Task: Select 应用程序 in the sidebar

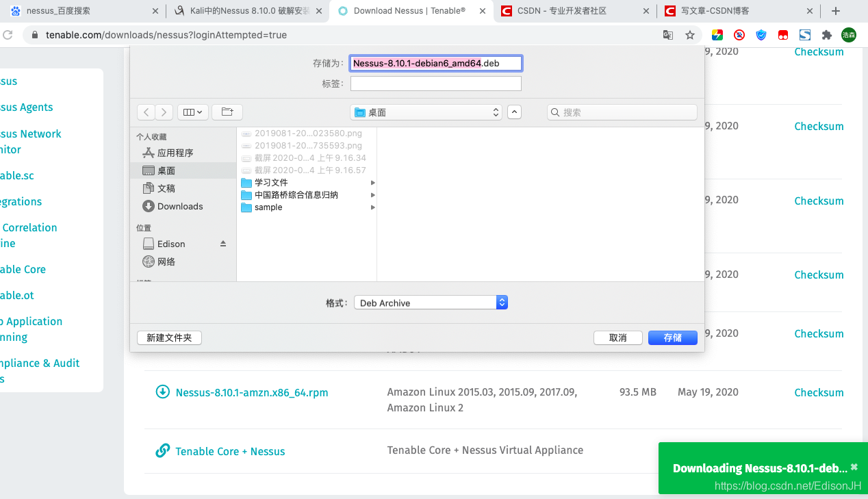Action: point(183,153)
